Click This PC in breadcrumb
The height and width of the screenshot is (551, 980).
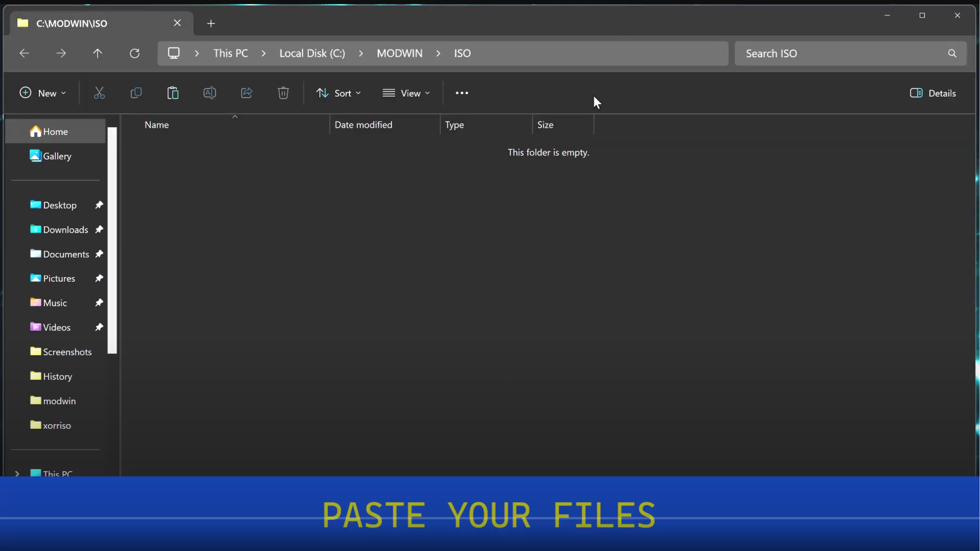[231, 53]
